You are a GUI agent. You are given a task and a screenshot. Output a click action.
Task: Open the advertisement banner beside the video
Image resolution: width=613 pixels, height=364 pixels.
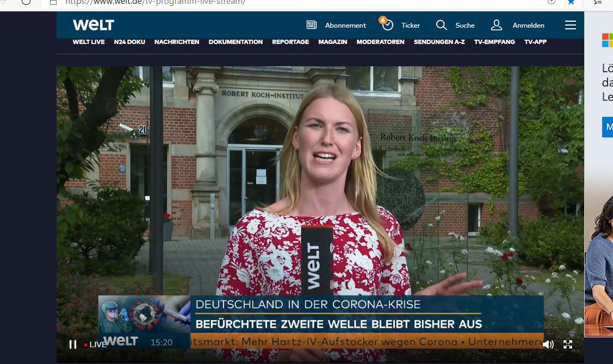coord(599,174)
